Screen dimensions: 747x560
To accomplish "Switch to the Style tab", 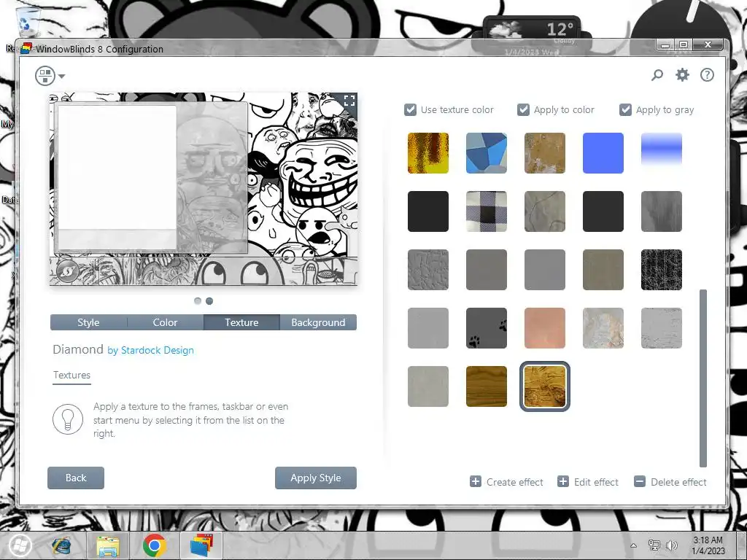I will 88,322.
